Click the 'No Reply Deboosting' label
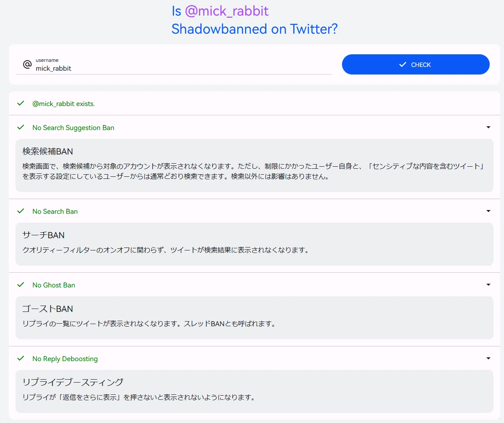Viewport: 504px width, 423px height. [65, 359]
